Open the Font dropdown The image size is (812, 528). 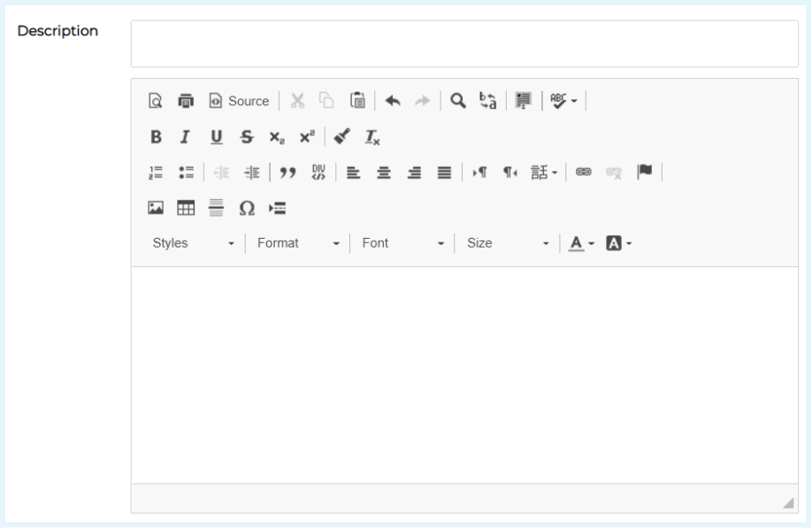(402, 243)
